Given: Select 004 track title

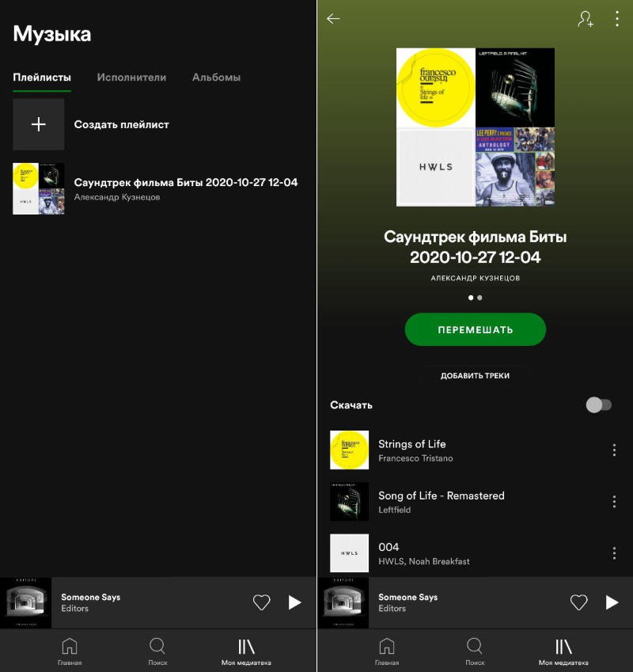Looking at the screenshot, I should click(389, 547).
